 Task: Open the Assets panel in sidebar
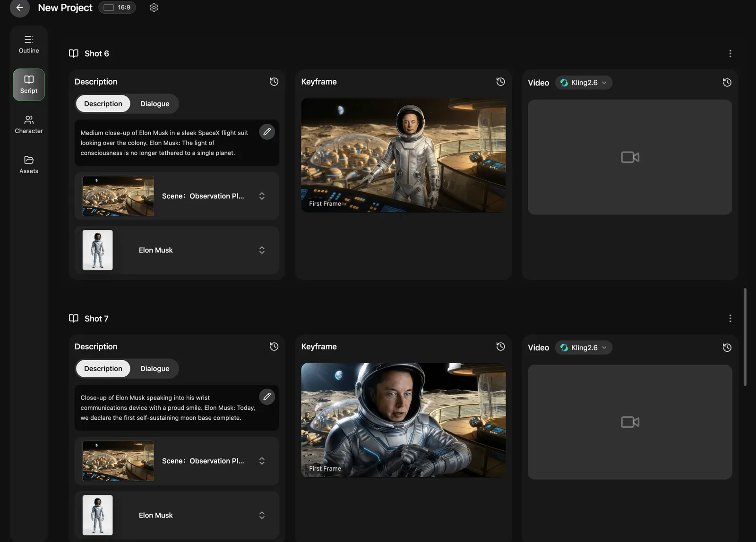(29, 165)
